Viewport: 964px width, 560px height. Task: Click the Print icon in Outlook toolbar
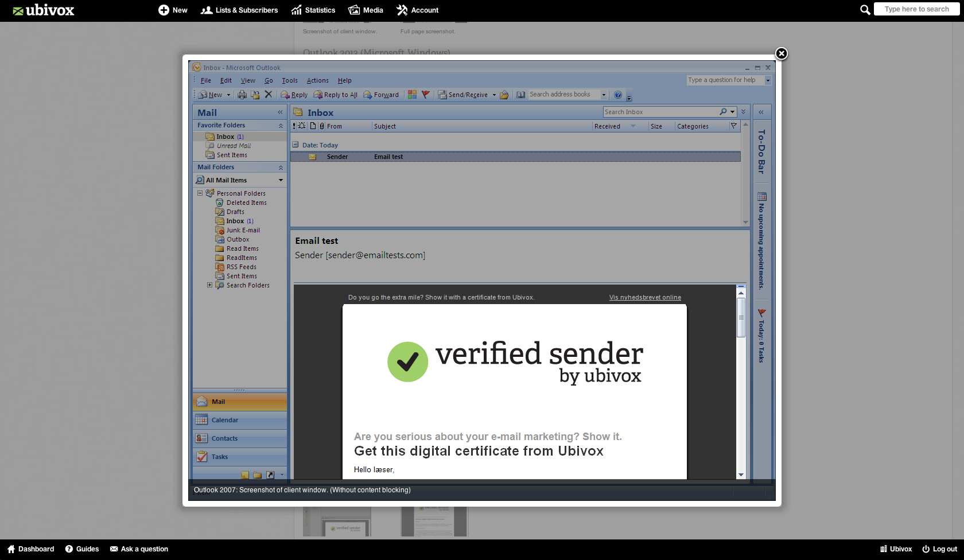pyautogui.click(x=242, y=95)
